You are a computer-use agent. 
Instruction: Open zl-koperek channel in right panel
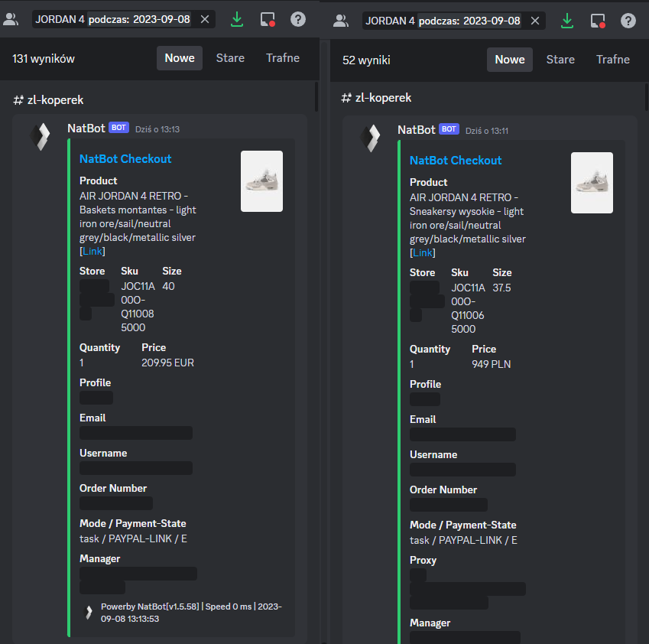[376, 98]
